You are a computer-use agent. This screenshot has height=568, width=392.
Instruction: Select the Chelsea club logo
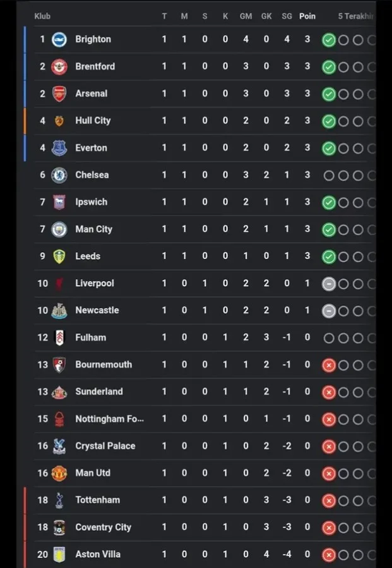point(59,175)
